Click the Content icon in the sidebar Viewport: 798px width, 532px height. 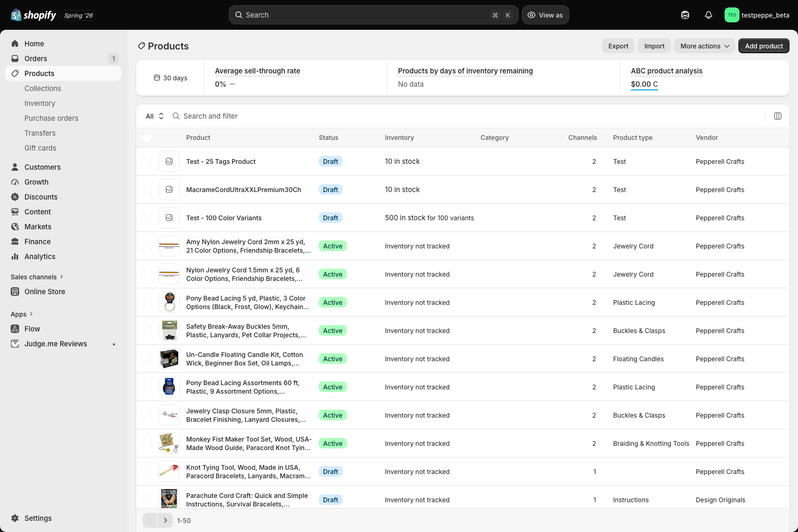(x=15, y=212)
